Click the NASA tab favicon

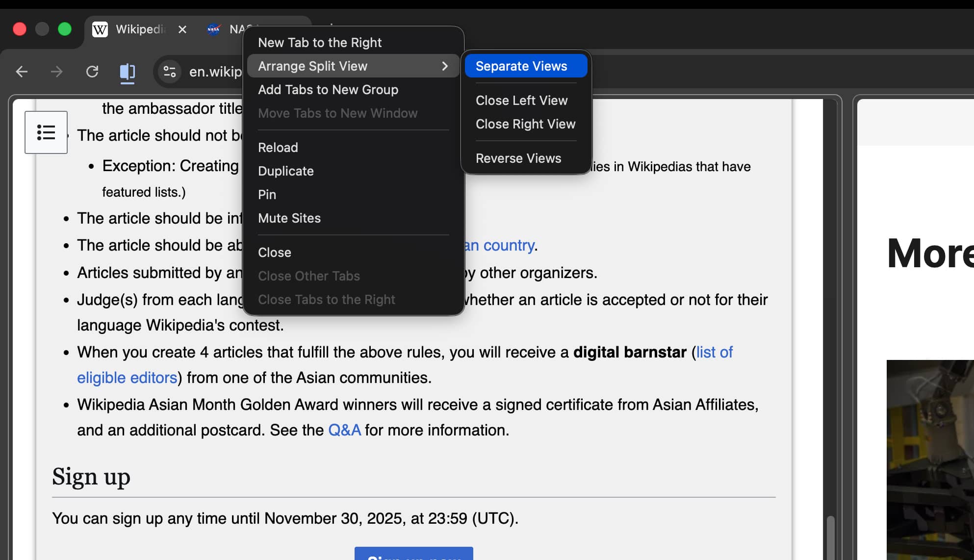coord(214,29)
